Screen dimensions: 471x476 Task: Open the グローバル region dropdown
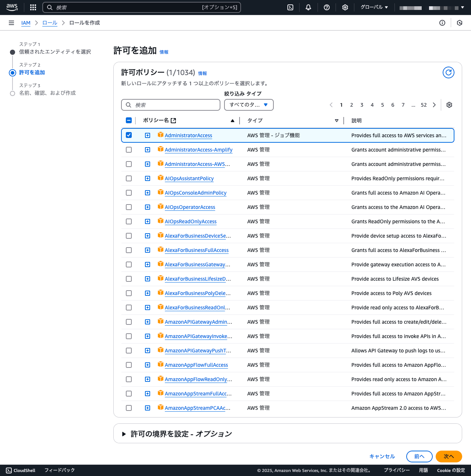(374, 7)
